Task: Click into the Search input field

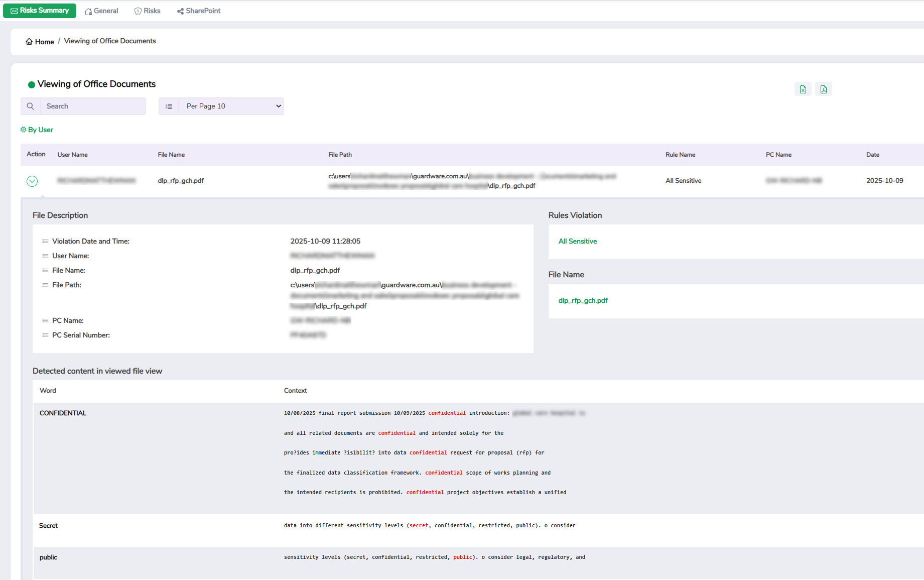Action: coord(93,106)
